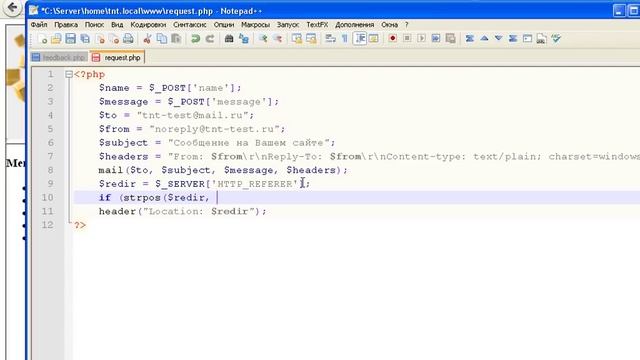Toggle word wrap in the toolbar

coord(330,39)
